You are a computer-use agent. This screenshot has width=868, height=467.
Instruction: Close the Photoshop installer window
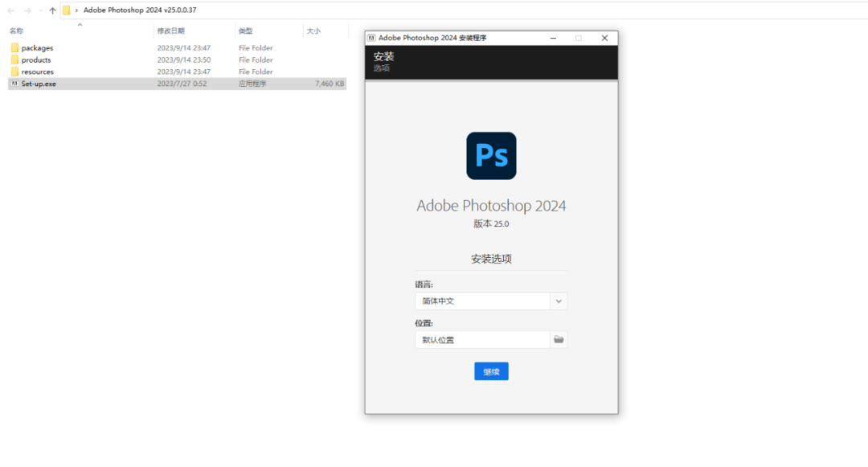(604, 38)
